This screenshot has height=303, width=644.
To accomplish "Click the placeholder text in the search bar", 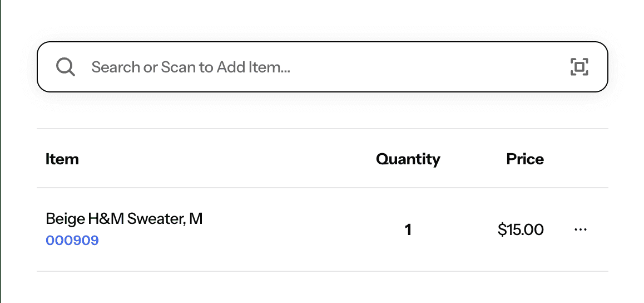I will click(191, 67).
